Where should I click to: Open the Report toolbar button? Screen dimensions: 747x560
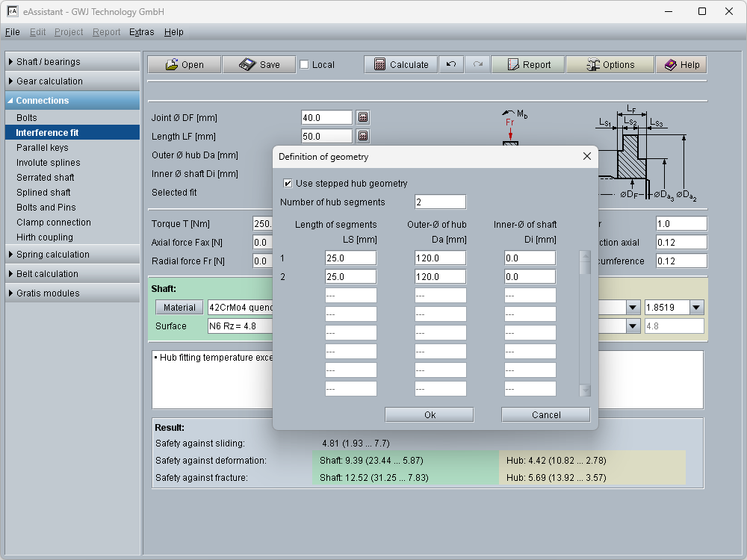pyautogui.click(x=528, y=65)
